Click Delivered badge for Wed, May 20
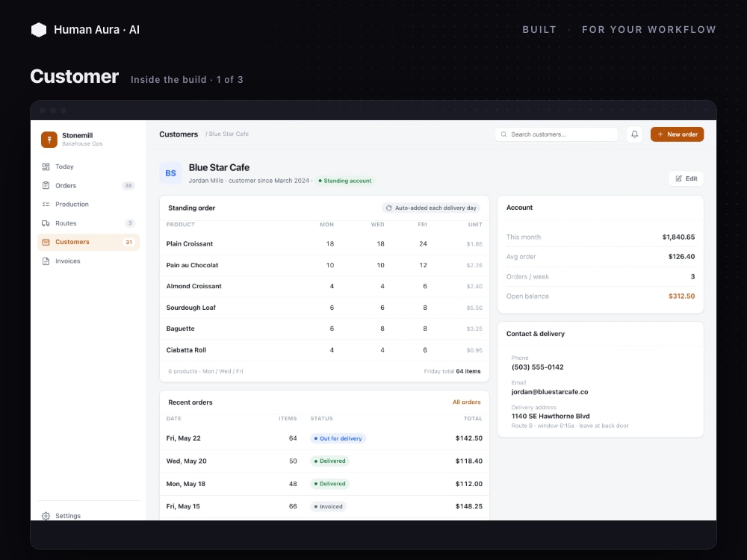Viewport: 747px width, 560px height. tap(329, 461)
